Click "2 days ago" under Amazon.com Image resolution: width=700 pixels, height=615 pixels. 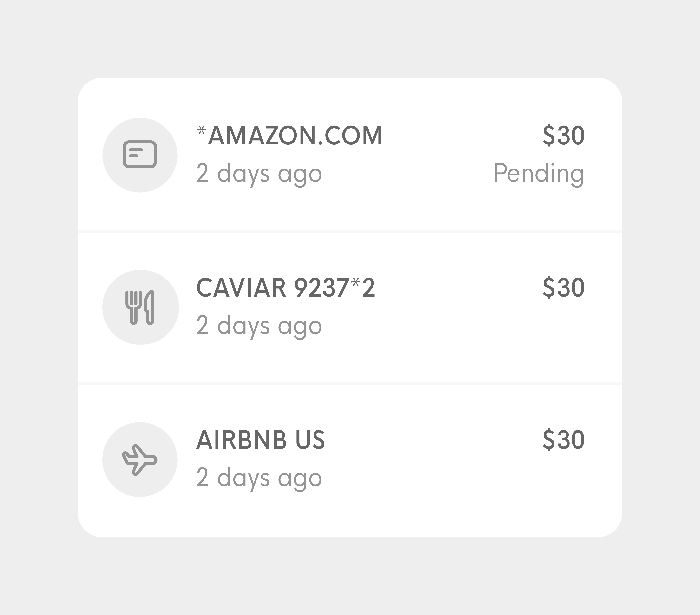(259, 174)
